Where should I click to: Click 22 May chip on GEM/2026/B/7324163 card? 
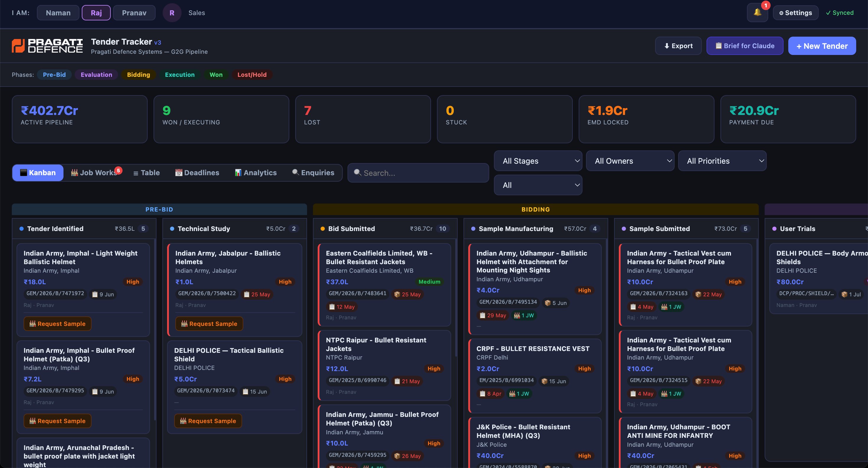coord(709,294)
